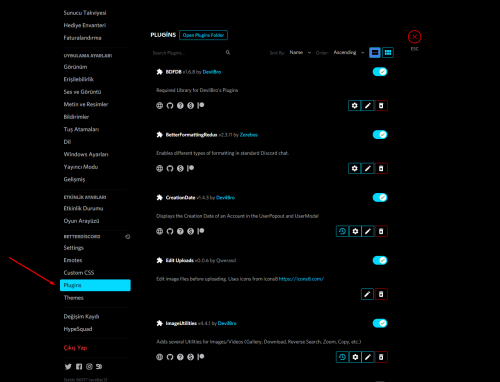Open Themes in the sidebar

click(x=95, y=298)
